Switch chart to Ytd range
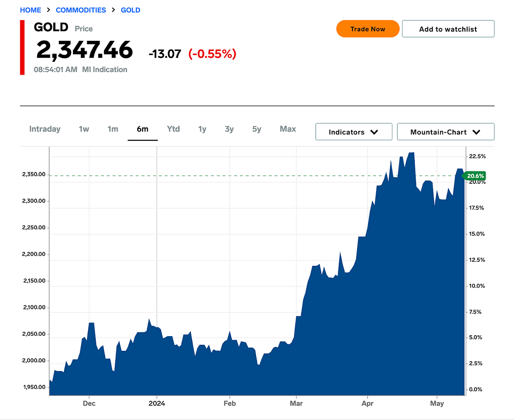514x420 pixels. click(x=173, y=129)
